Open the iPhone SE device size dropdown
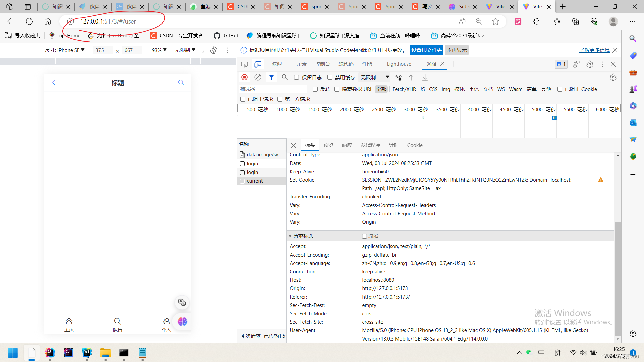644x362 pixels. [x=65, y=50]
